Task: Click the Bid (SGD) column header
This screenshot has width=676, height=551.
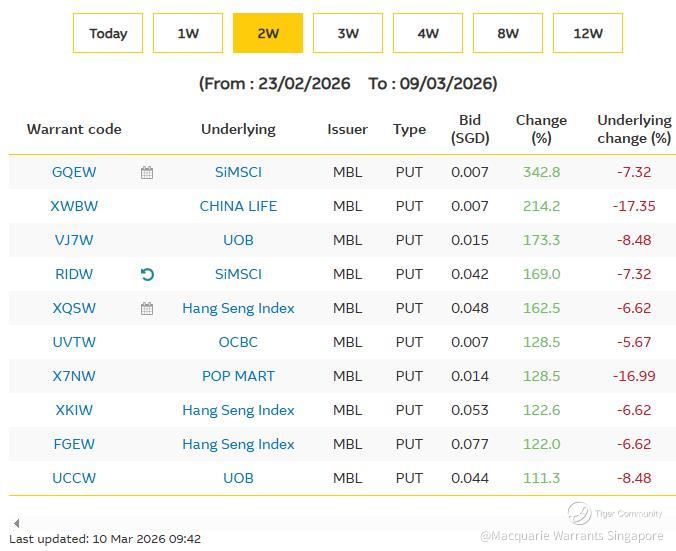Action: 470,129
